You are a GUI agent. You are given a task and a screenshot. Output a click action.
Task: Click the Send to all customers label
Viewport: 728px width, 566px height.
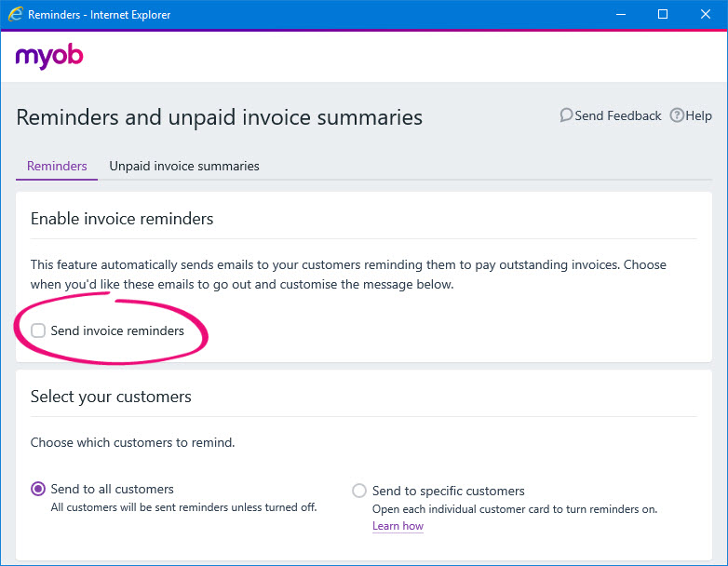click(113, 489)
